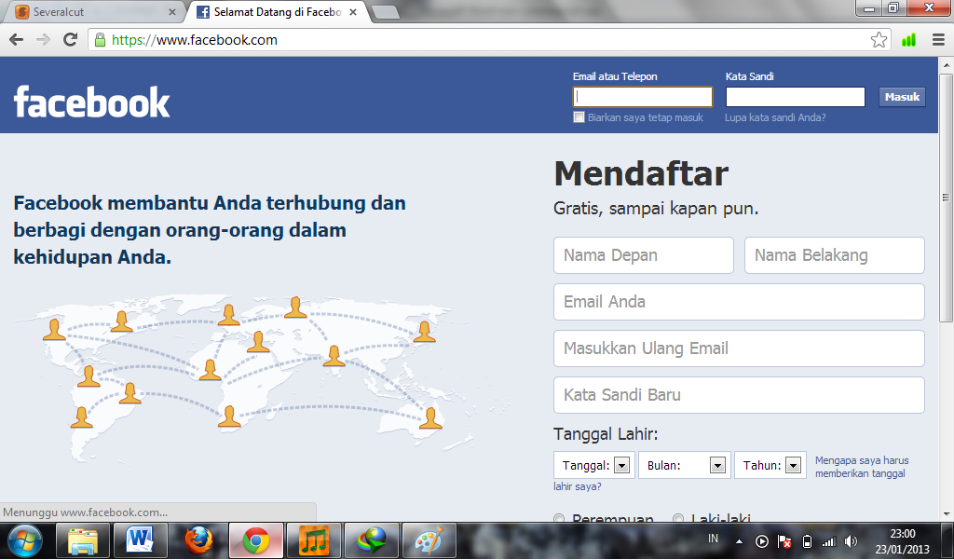The image size is (954, 560).
Task: Bookmark page with the star icon
Action: point(879,40)
